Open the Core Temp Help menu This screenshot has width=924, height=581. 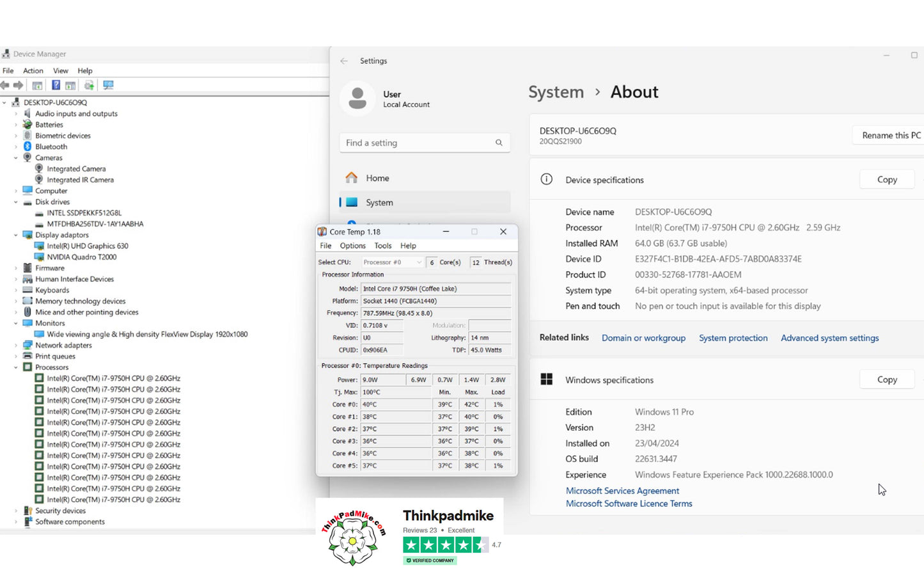point(408,246)
